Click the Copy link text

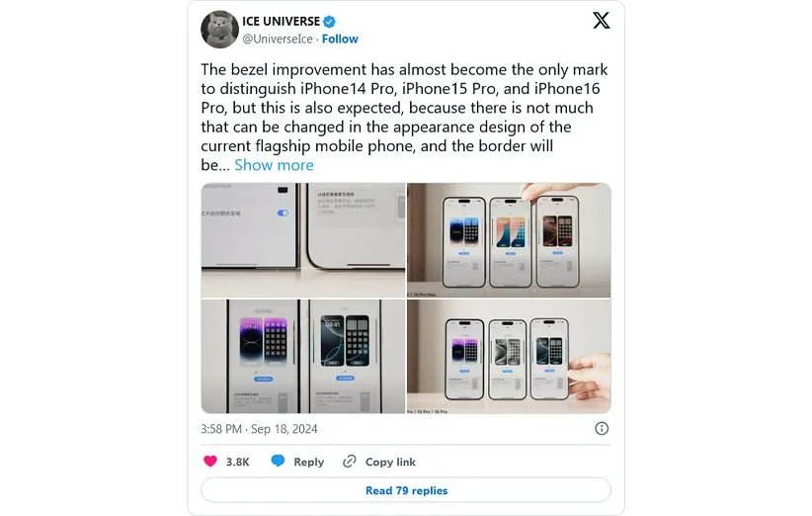(x=390, y=462)
